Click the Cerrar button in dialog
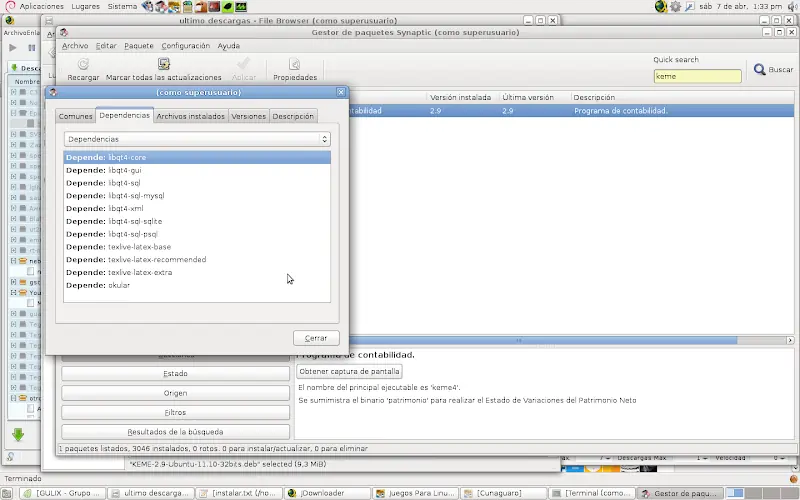The height and width of the screenshot is (500, 800). (316, 338)
